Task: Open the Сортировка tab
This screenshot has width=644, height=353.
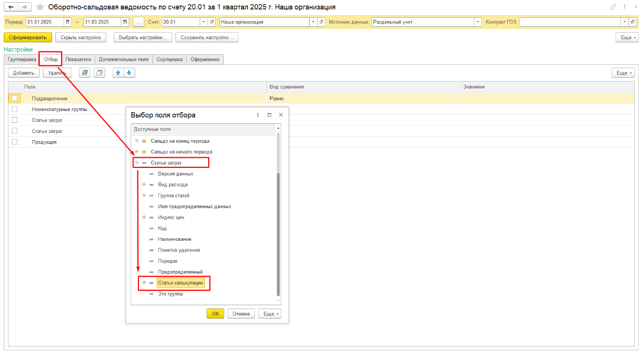Action: pos(170,60)
